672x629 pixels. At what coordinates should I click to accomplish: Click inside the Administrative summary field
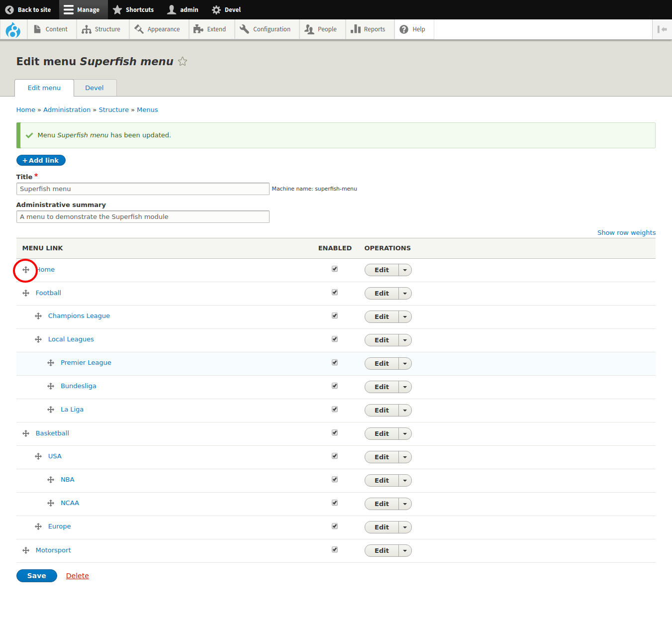tap(143, 216)
